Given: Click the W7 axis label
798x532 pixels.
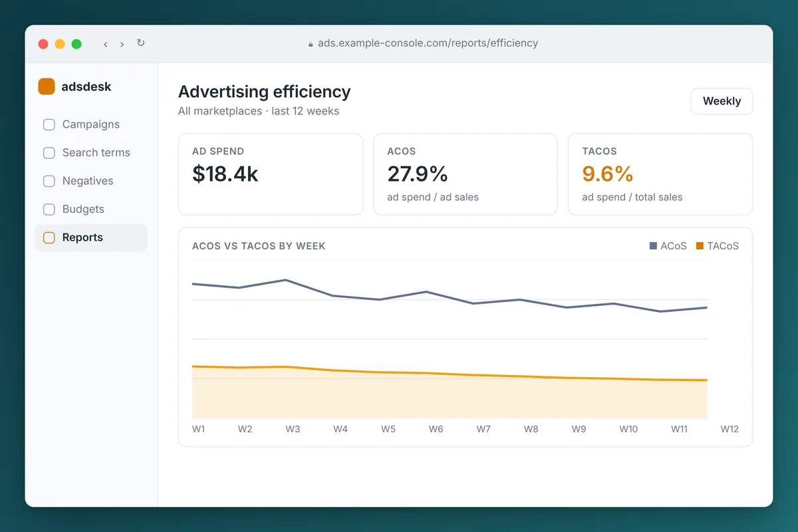Looking at the screenshot, I should pos(483,429).
